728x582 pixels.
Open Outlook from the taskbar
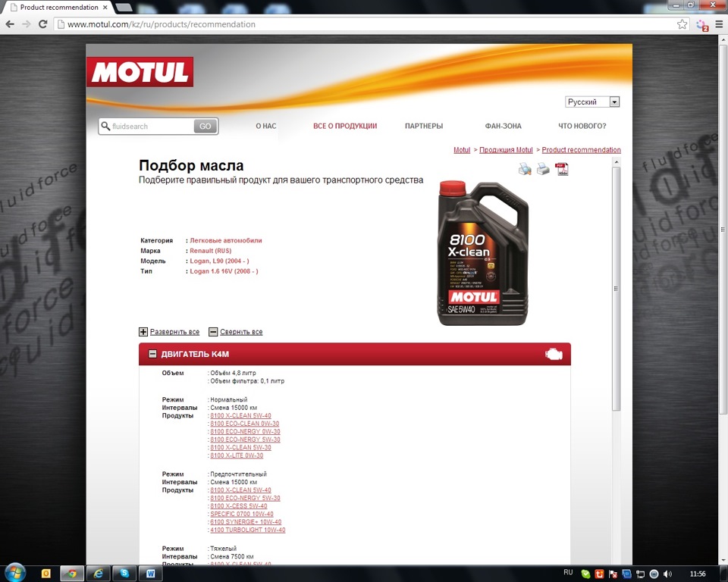pos(45,574)
